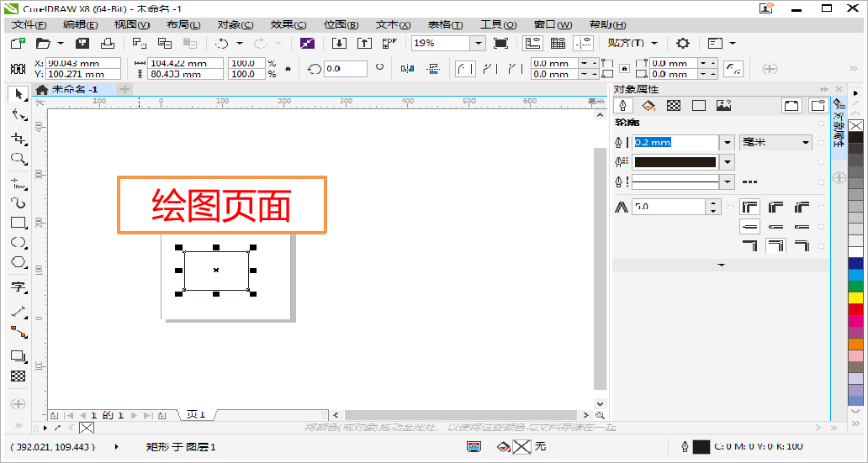The width and height of the screenshot is (868, 463).
Task: Switch to the 页1 page tab
Action: pyautogui.click(x=197, y=415)
